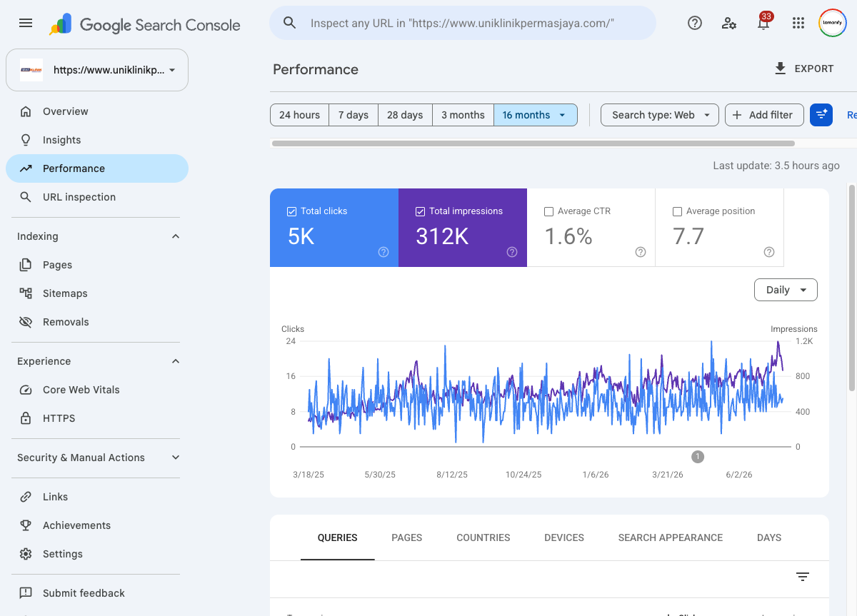Open Core Web Vitals in the sidebar

[97, 390]
